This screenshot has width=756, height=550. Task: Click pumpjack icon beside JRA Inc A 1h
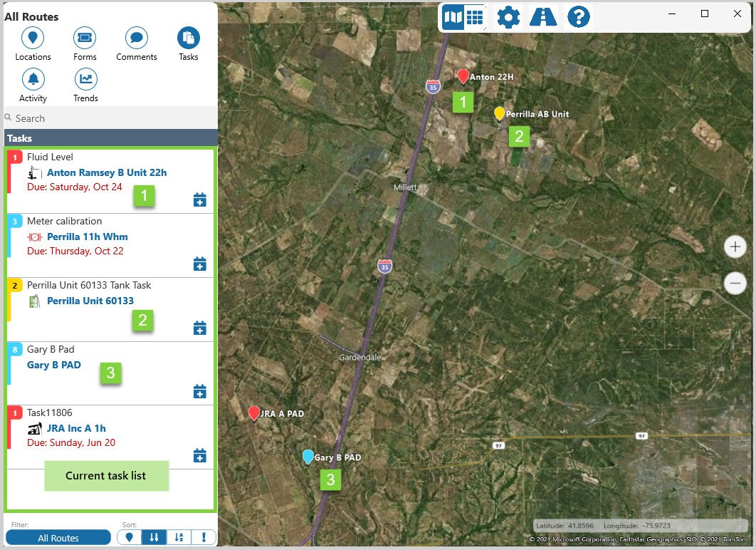35,428
